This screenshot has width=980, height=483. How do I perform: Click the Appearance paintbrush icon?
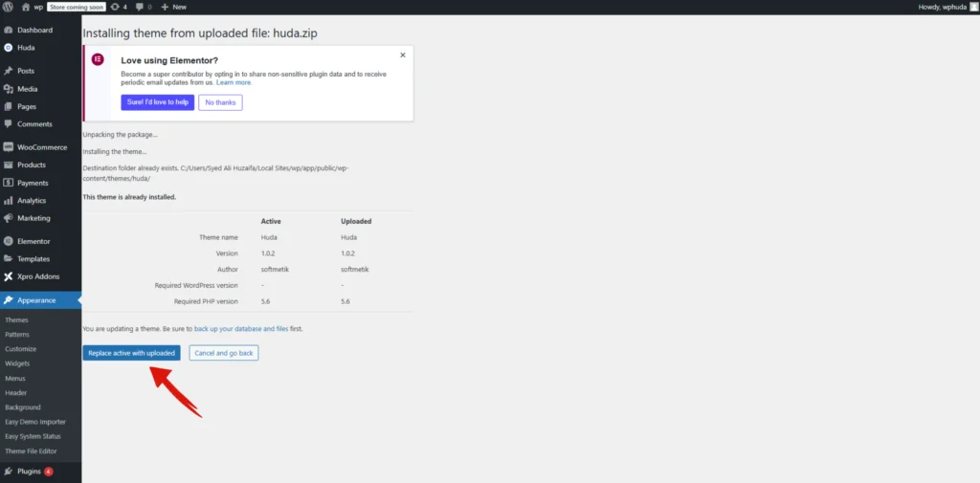(8, 300)
